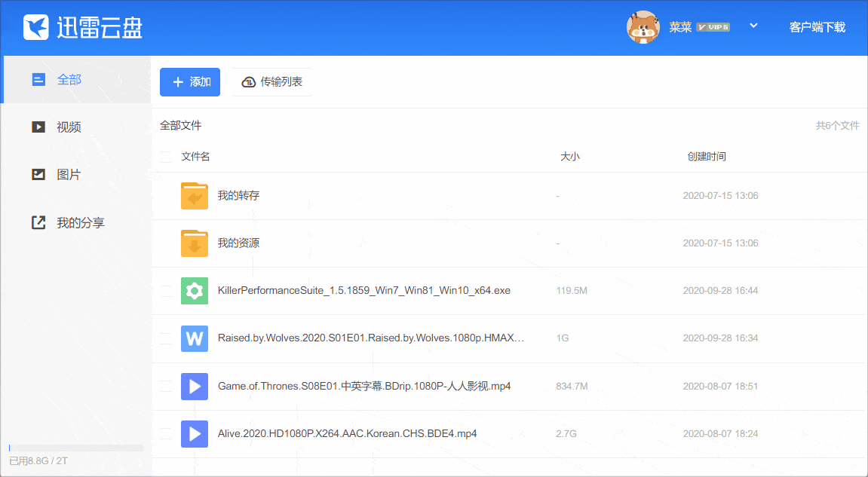This screenshot has height=477, width=868.
Task: Switch to the 视频 sidebar tab
Action: click(68, 127)
